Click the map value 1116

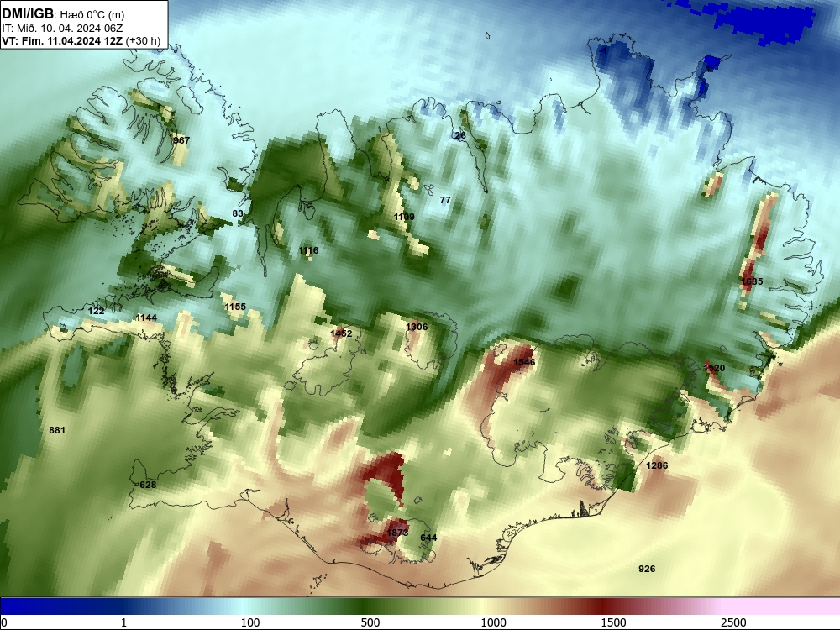coord(308,250)
